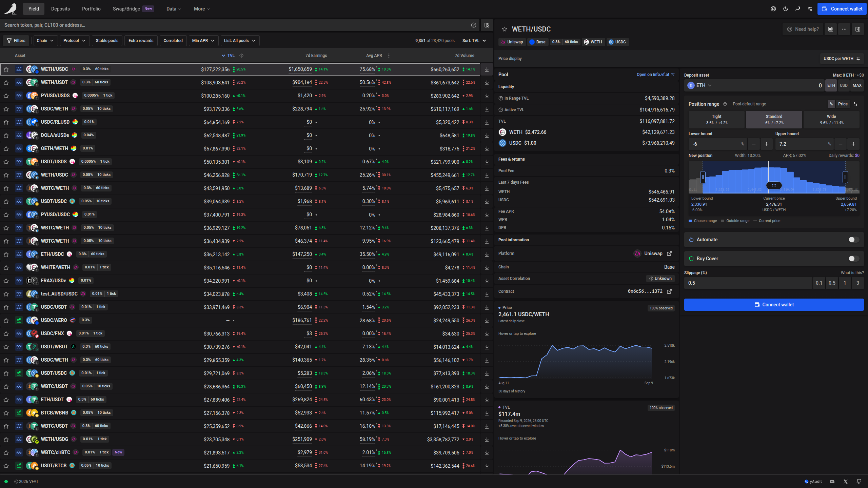868x488 pixels.
Task: Expand the Min APR dropdown
Action: pos(203,41)
